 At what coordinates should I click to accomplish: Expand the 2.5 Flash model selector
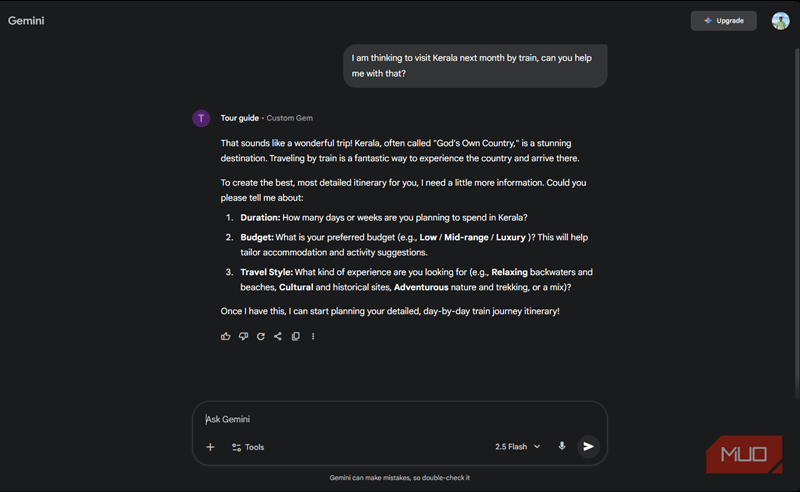(x=517, y=447)
